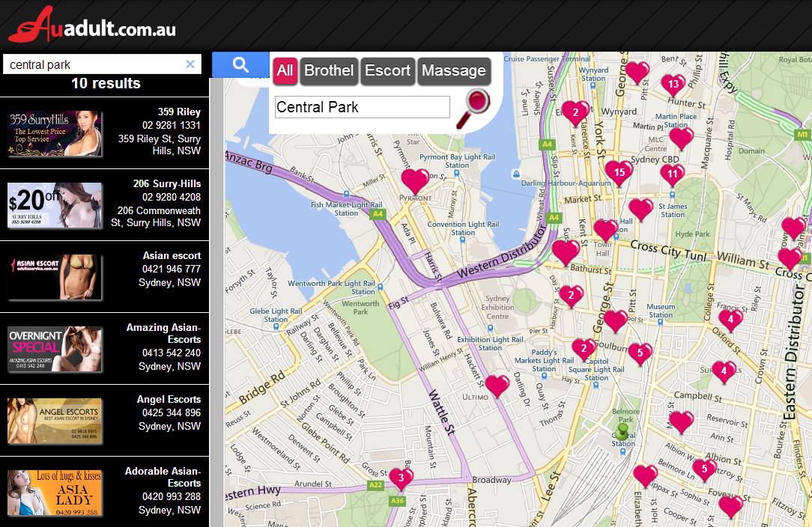Screen dimensions: 812x527
Task: Click the heart marker near Reservoir St
Action: click(682, 422)
